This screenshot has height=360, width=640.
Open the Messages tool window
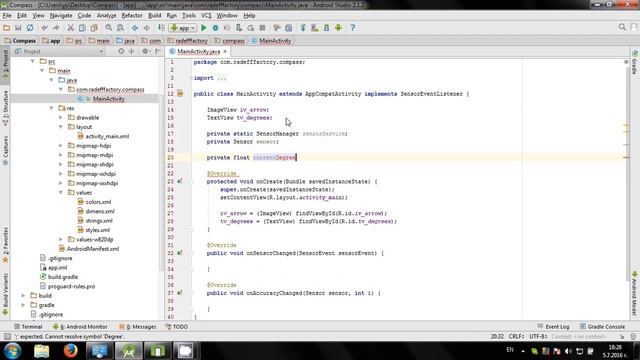[x=137, y=327]
